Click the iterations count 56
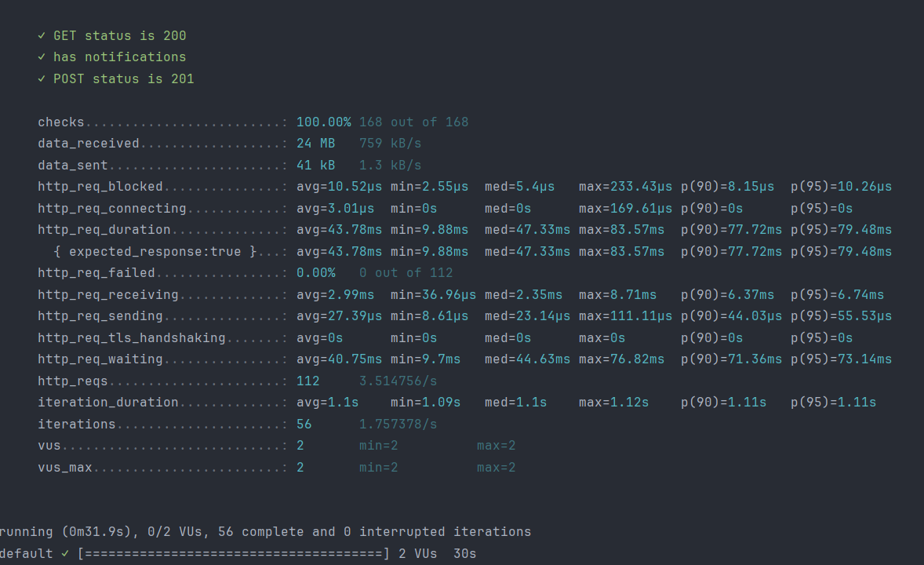The height and width of the screenshot is (565, 924). pos(304,424)
